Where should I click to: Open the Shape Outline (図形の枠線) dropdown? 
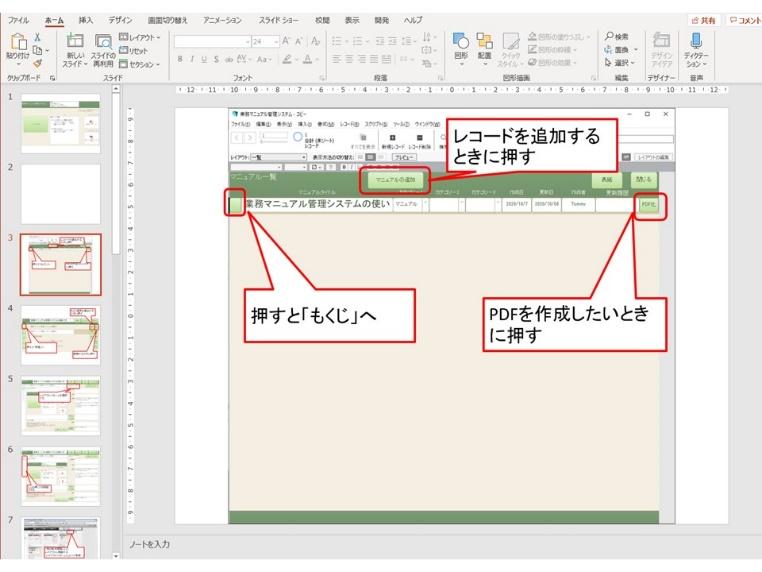click(x=553, y=50)
